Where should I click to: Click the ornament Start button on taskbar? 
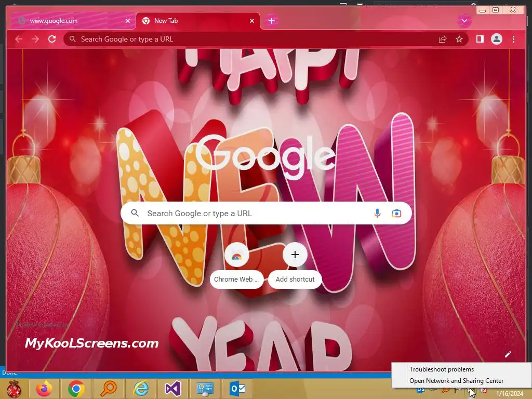click(14, 389)
